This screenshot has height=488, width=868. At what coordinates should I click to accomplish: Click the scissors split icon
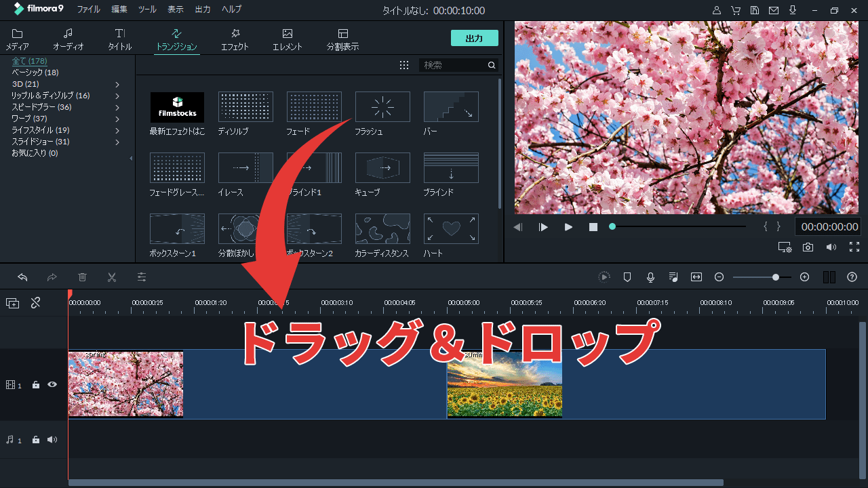(112, 277)
